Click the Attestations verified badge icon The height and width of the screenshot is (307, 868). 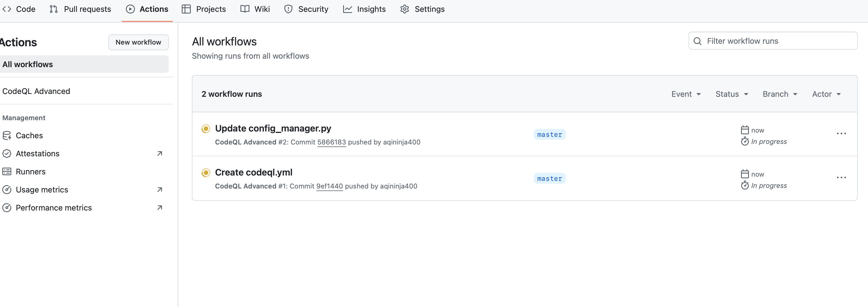pyautogui.click(x=7, y=153)
